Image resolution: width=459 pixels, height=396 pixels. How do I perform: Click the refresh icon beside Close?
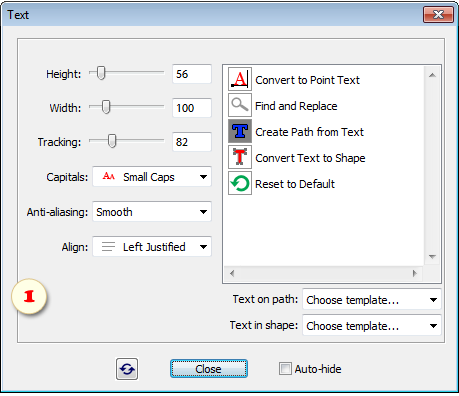coord(127,369)
